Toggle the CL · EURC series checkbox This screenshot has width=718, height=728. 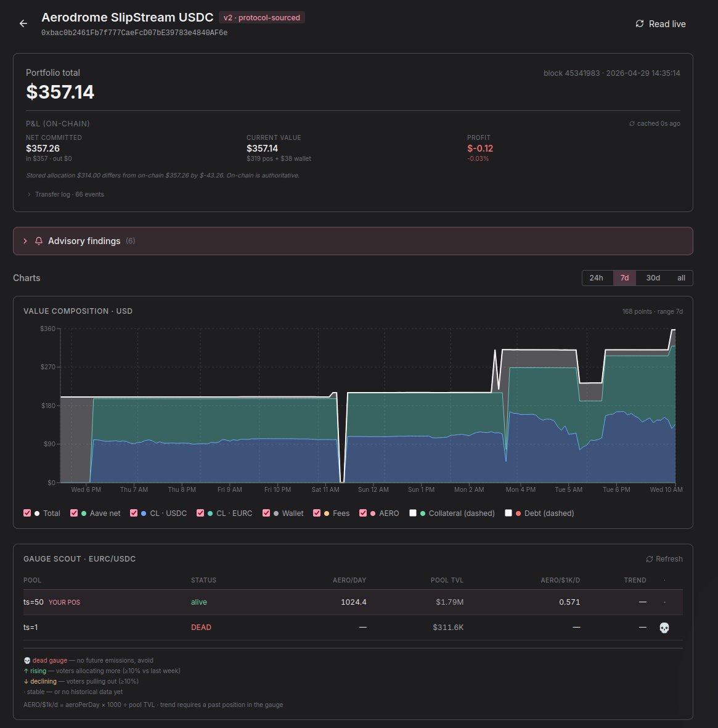pyautogui.click(x=200, y=513)
